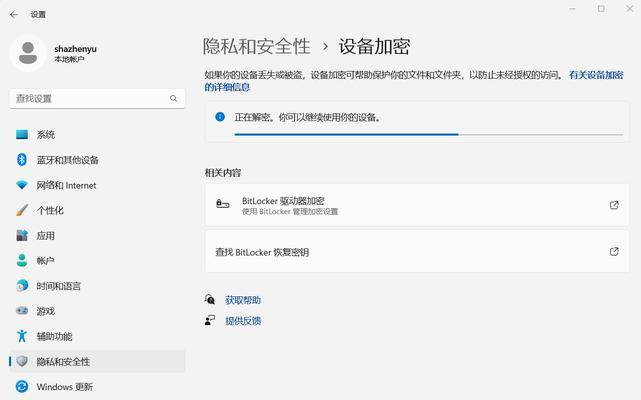Open 应用 settings page
Viewport: 641px width, 400px height.
[x=97, y=236]
